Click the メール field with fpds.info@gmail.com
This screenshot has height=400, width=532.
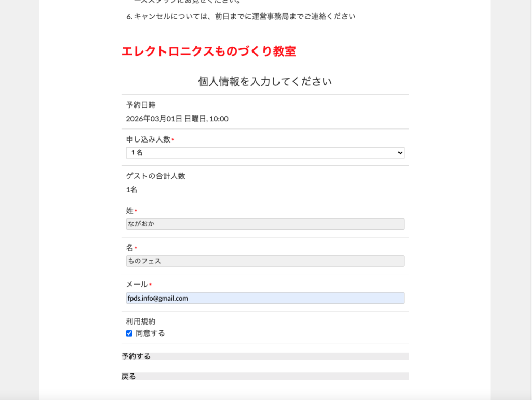(x=264, y=298)
